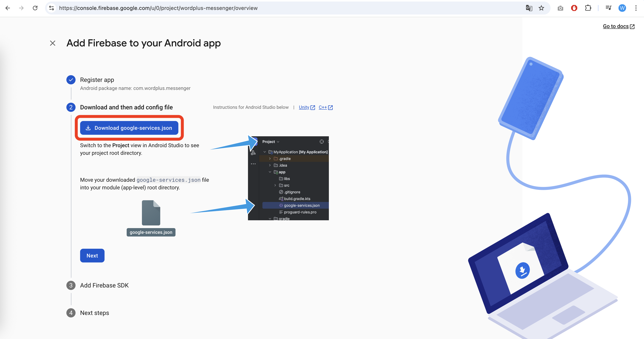Click the structure icon in Studio sidebar
The width and height of the screenshot is (644, 339).
point(253,153)
